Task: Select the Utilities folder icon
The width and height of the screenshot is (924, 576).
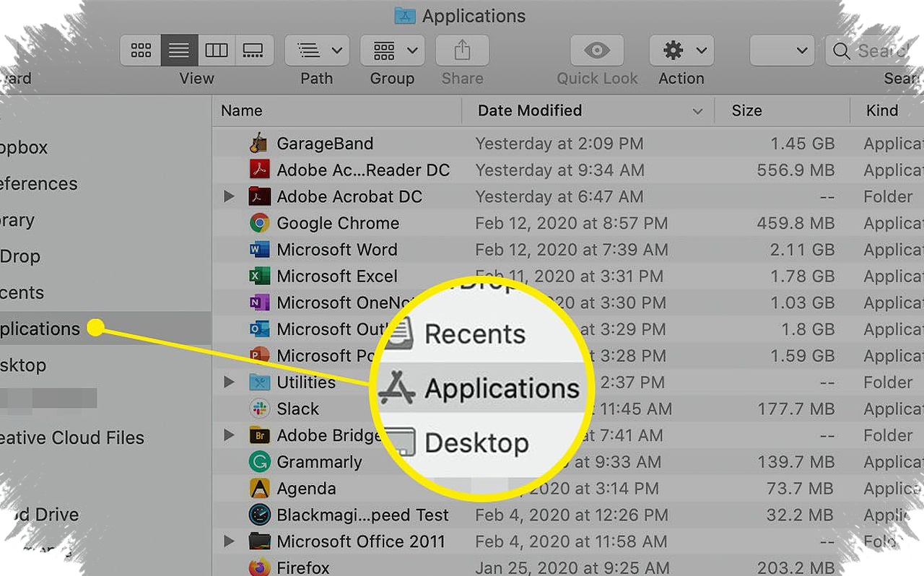Action: point(259,382)
